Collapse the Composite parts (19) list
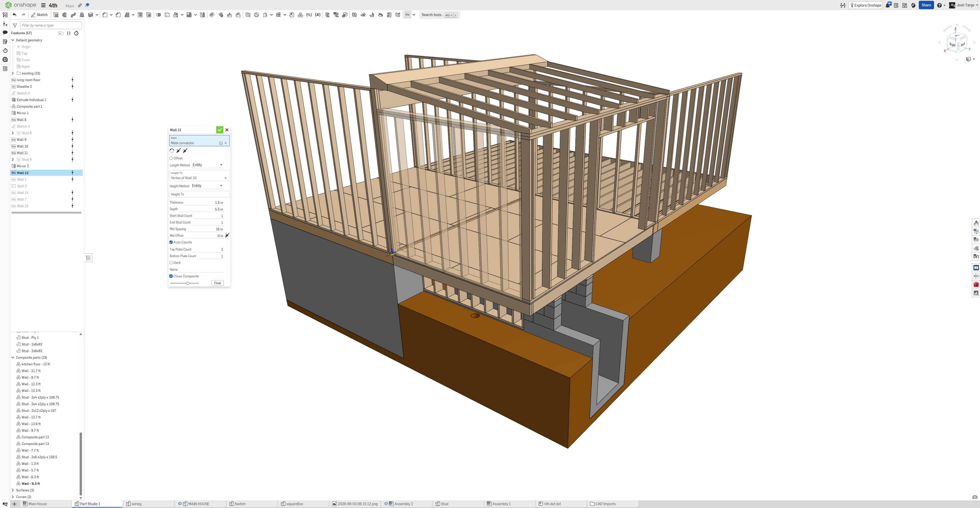The image size is (980, 508). click(13, 357)
